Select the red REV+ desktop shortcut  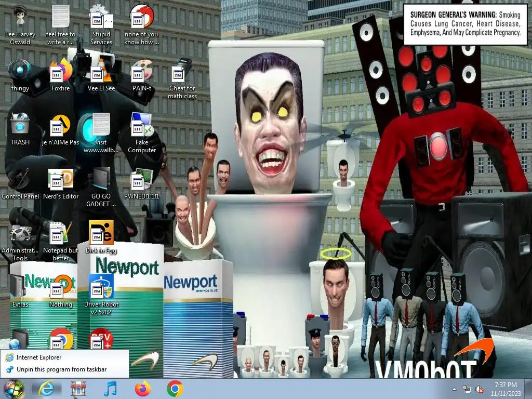pos(101,339)
